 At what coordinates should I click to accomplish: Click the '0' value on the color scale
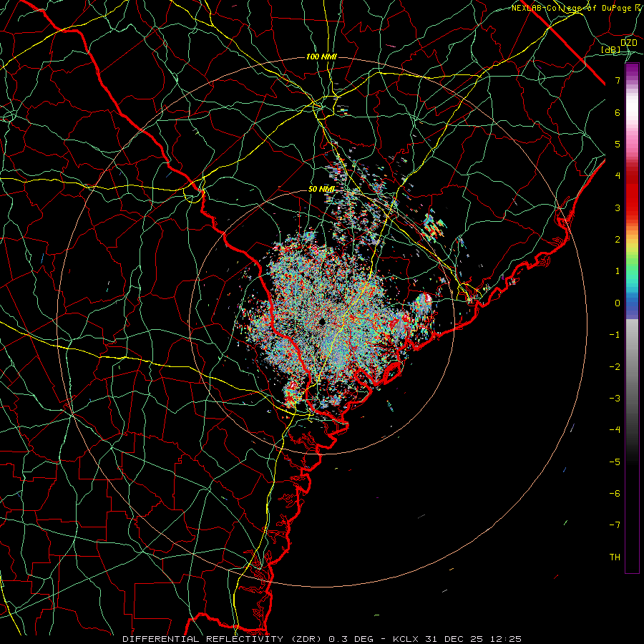[x=618, y=303]
